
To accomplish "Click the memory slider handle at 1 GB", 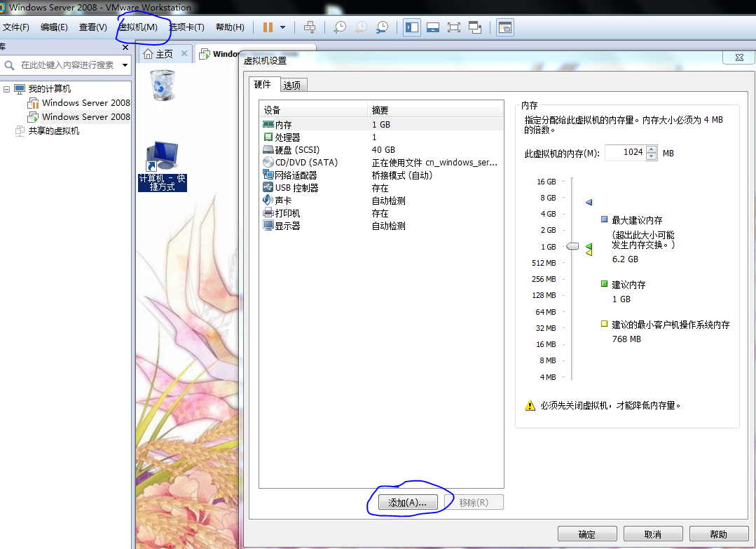I will point(572,247).
